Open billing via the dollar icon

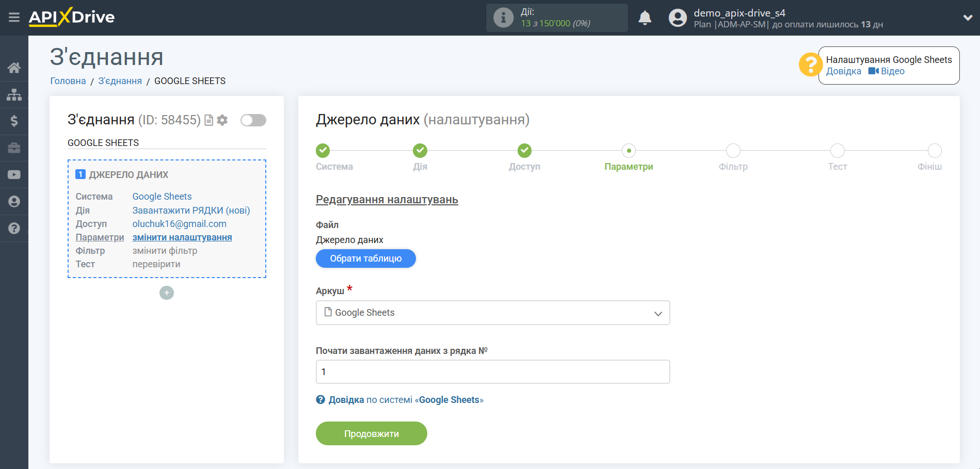pyautogui.click(x=14, y=121)
